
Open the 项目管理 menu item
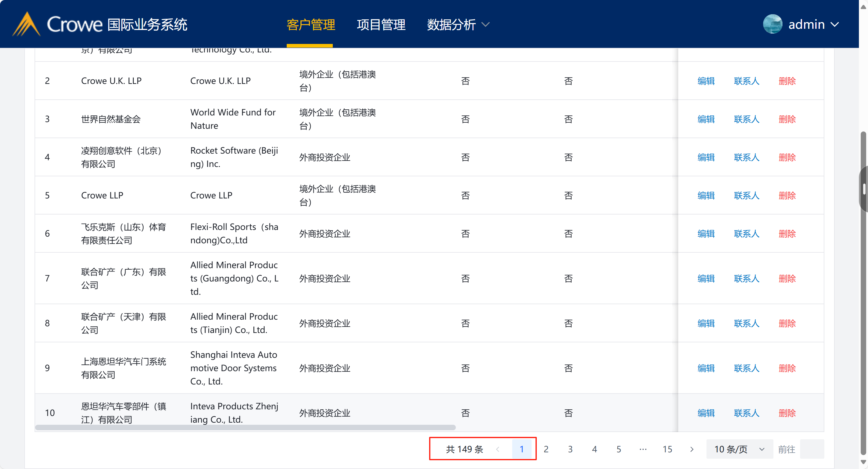click(x=381, y=24)
